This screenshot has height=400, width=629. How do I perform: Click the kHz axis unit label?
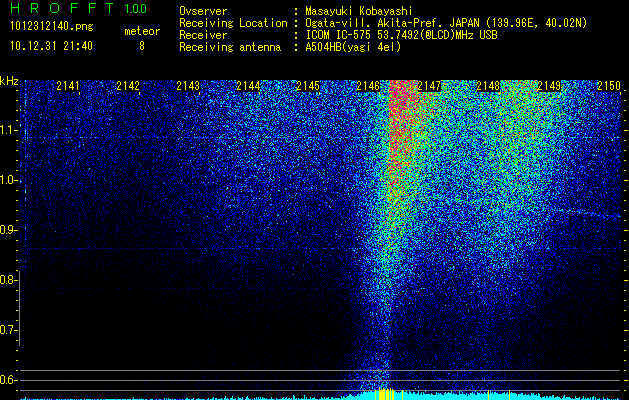pos(9,81)
